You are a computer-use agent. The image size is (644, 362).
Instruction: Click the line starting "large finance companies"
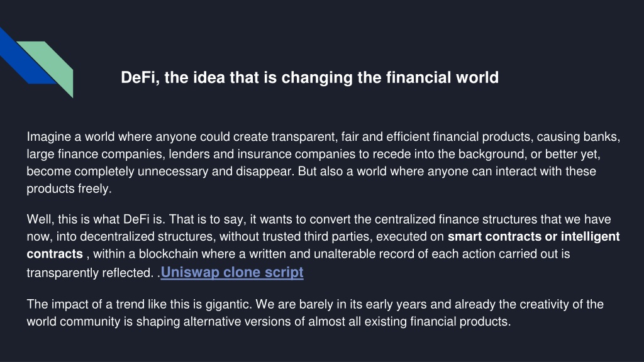[313, 155]
